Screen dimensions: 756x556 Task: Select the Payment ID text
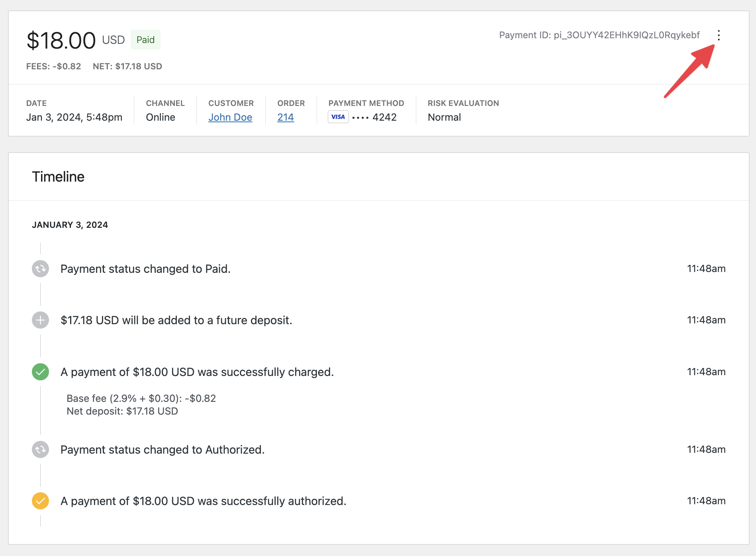[599, 35]
